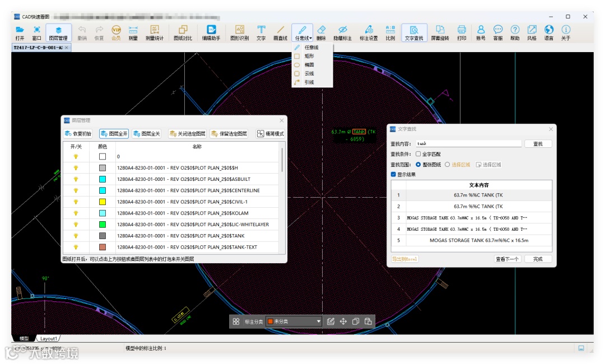Click the move icon in annotation bar
This screenshot has height=364, width=605.
(x=343, y=321)
